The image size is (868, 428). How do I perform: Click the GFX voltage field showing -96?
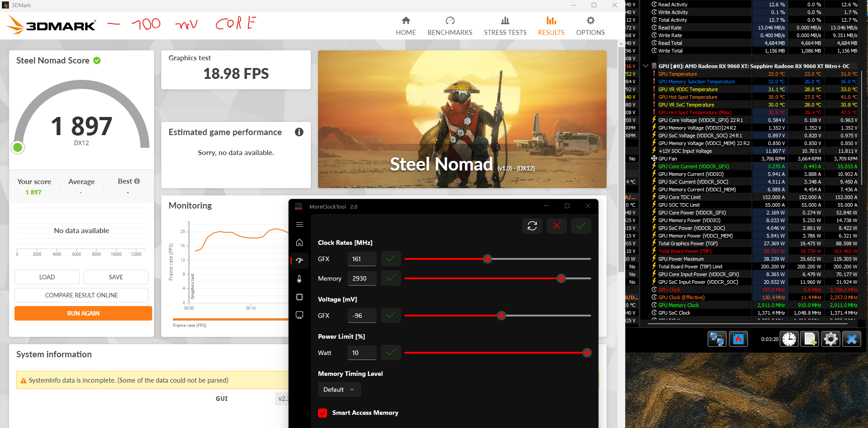pyautogui.click(x=362, y=316)
